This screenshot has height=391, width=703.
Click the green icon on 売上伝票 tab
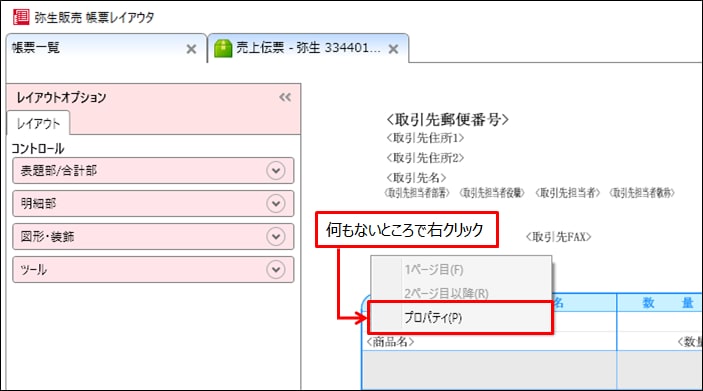223,48
